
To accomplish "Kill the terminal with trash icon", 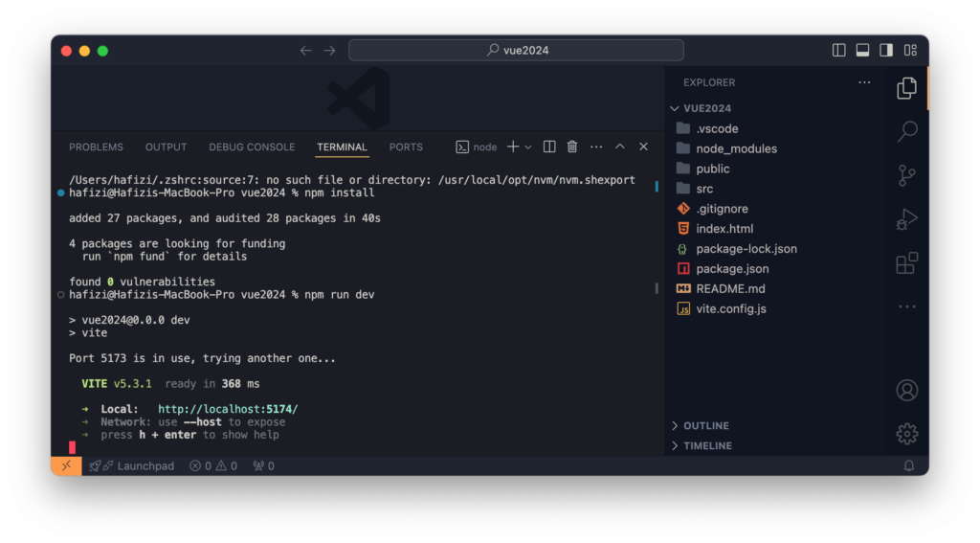I will 572,147.
